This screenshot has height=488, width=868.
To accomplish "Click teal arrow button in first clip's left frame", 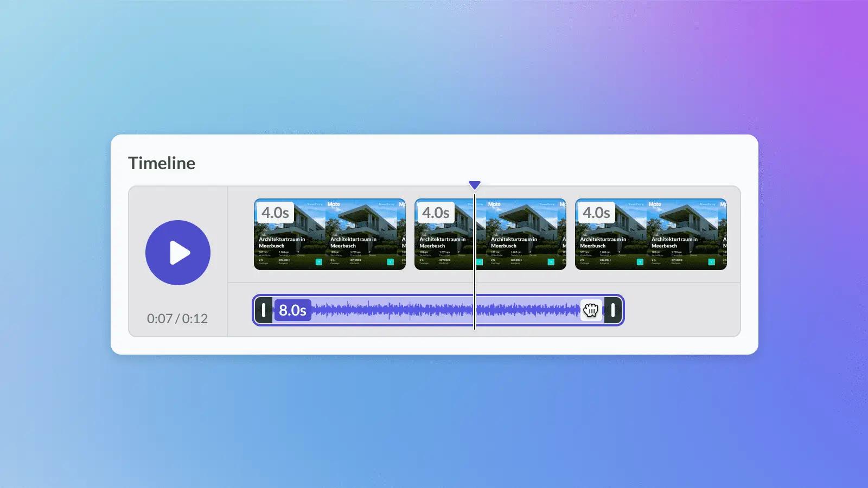I will click(x=319, y=262).
